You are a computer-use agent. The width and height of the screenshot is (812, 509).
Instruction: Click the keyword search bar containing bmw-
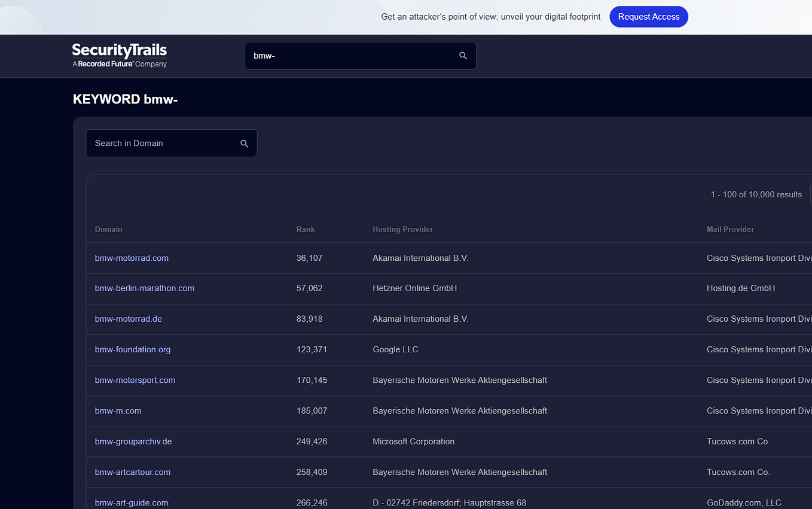click(x=347, y=55)
